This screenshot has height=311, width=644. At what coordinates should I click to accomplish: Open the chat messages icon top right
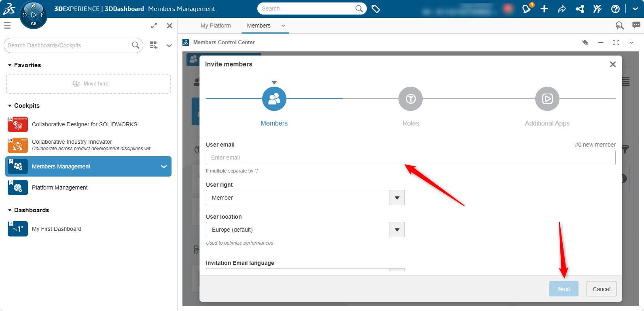tap(636, 26)
